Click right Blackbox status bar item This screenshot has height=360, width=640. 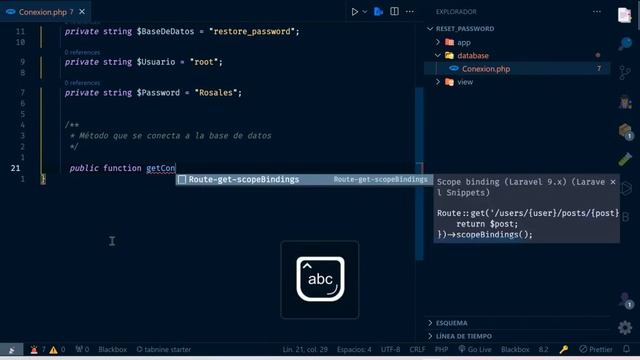pyautogui.click(x=515, y=349)
